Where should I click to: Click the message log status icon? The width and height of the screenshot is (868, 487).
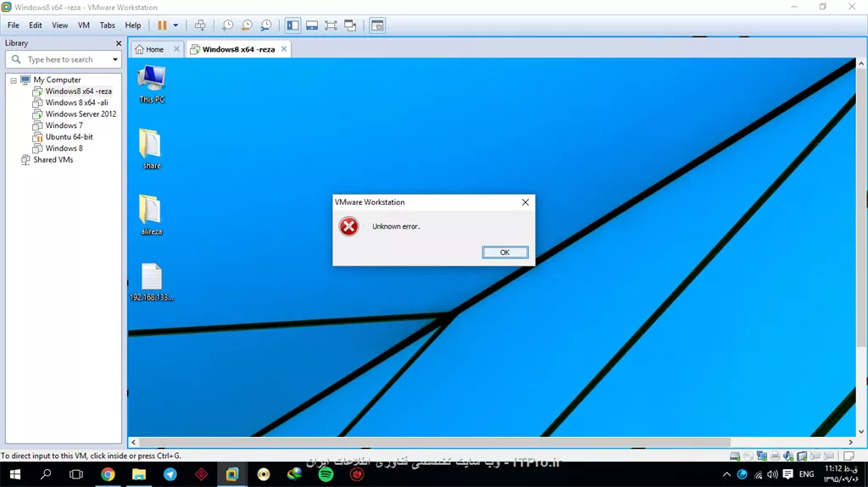point(849,456)
